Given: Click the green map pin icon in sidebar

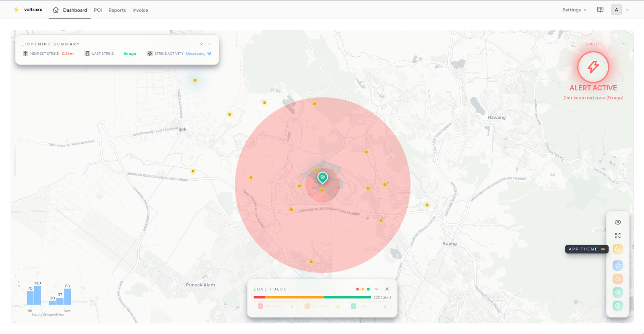Looking at the screenshot, I should [617, 306].
